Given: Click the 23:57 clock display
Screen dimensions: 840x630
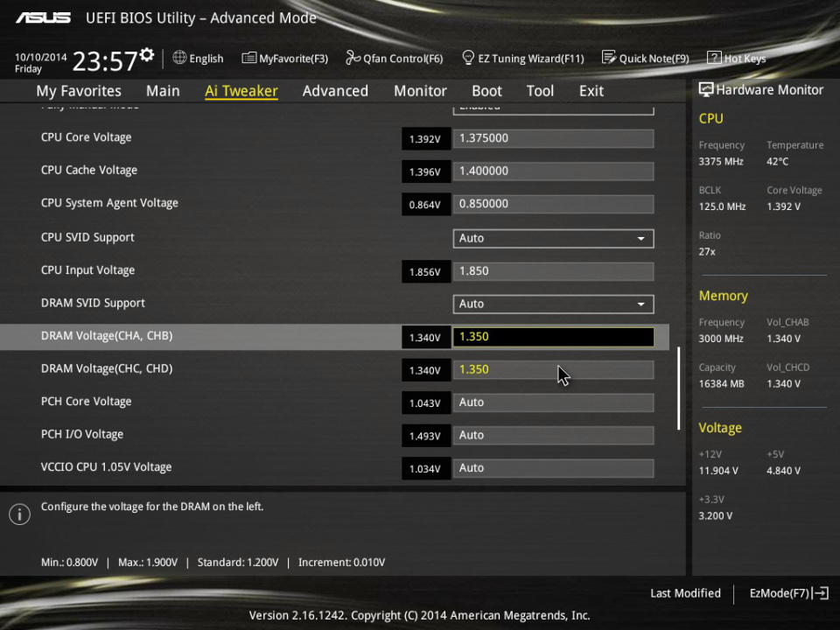Looking at the screenshot, I should [105, 61].
